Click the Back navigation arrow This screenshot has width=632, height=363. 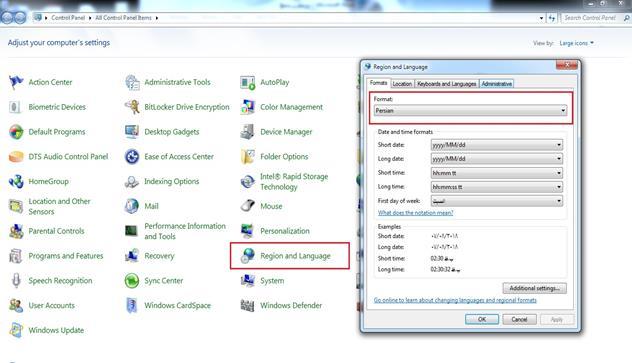pyautogui.click(x=7, y=18)
